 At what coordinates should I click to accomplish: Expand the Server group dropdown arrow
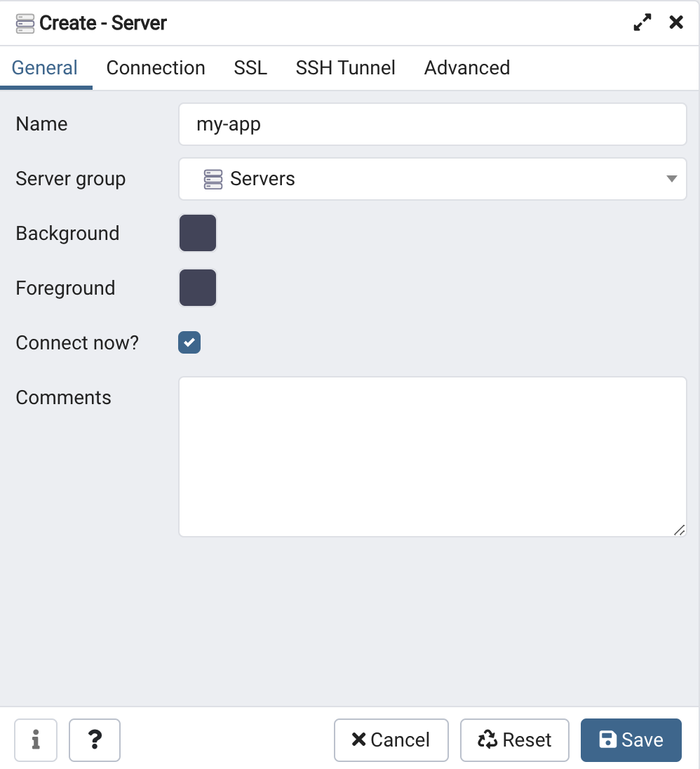(x=671, y=178)
